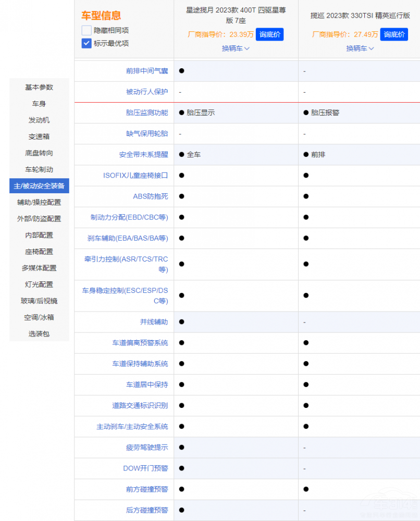Jump to 变速箱 section
420x521 pixels.
click(x=39, y=137)
